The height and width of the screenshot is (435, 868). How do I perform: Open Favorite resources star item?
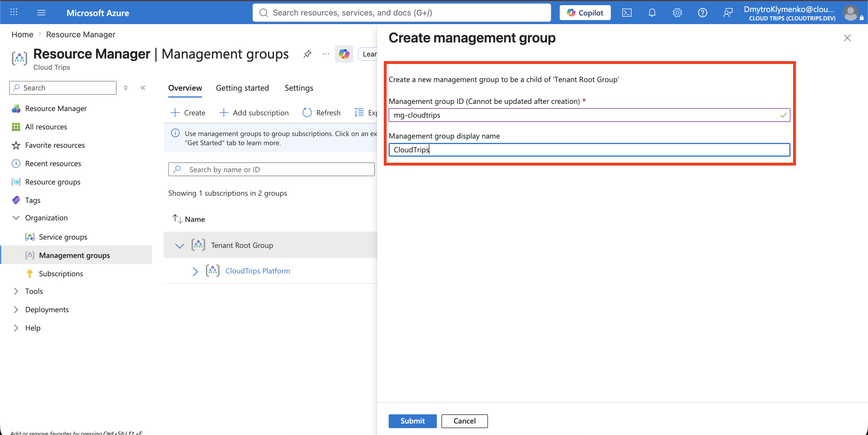(55, 145)
